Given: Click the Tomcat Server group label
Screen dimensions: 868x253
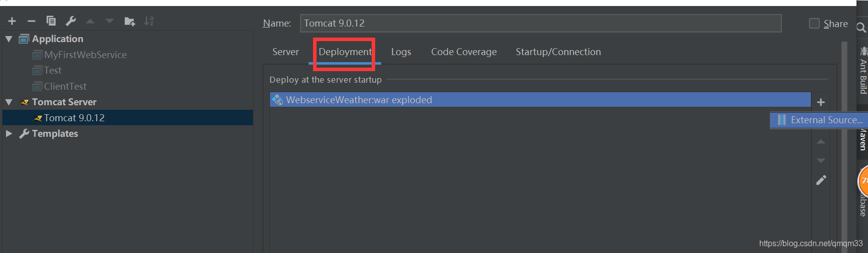Looking at the screenshot, I should [x=64, y=102].
